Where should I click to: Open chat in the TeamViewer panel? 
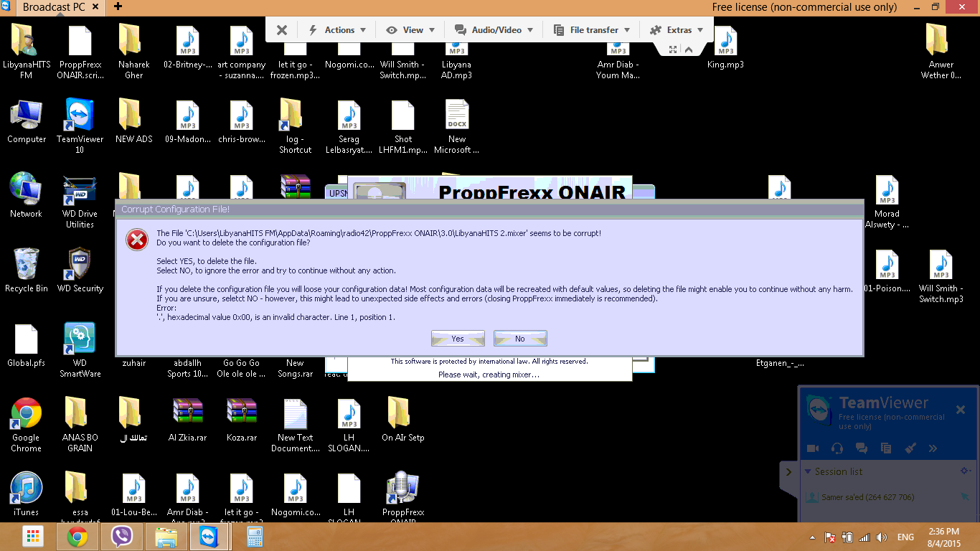coord(862,448)
